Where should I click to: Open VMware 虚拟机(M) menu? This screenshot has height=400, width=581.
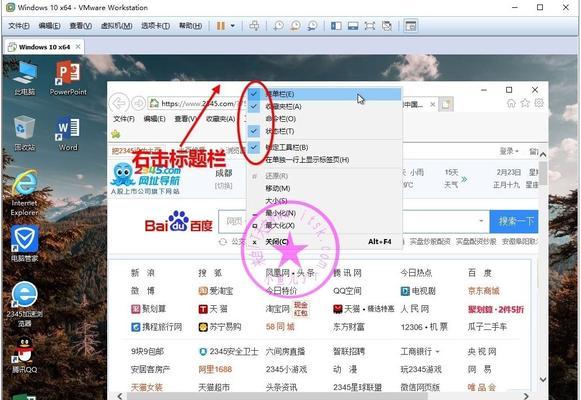coord(116,26)
